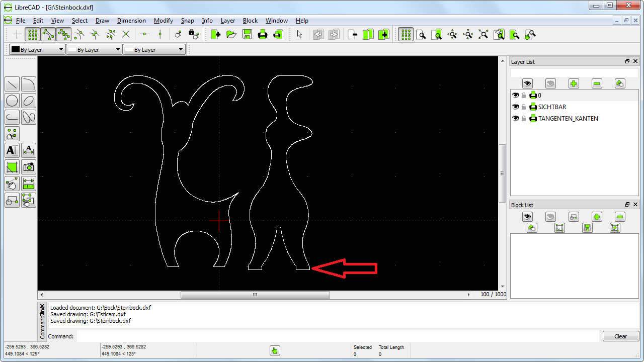
Task: Open the Create Block tool icon
Action: [x=12, y=200]
